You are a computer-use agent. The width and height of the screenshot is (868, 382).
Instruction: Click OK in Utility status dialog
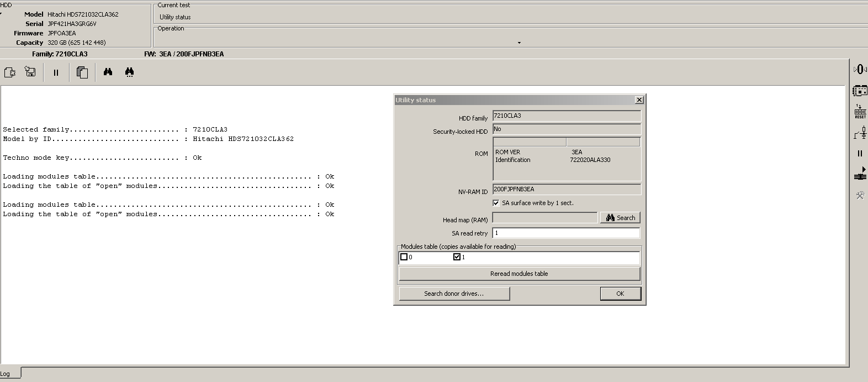point(620,294)
